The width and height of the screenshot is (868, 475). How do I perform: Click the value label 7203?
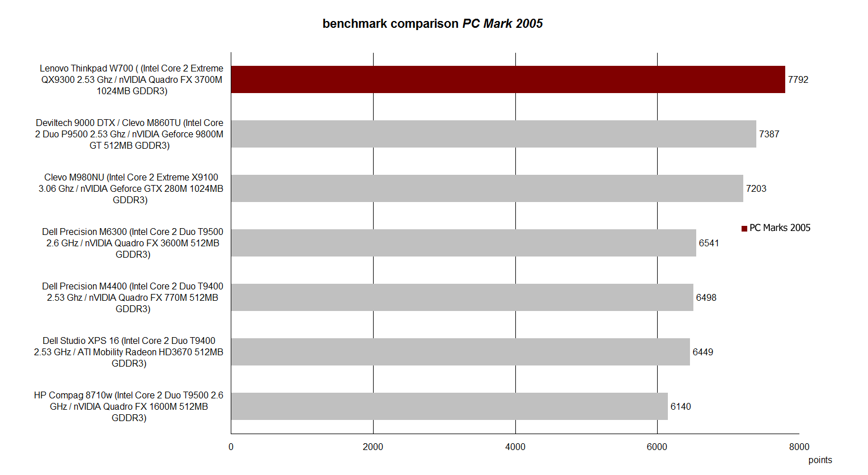click(756, 188)
